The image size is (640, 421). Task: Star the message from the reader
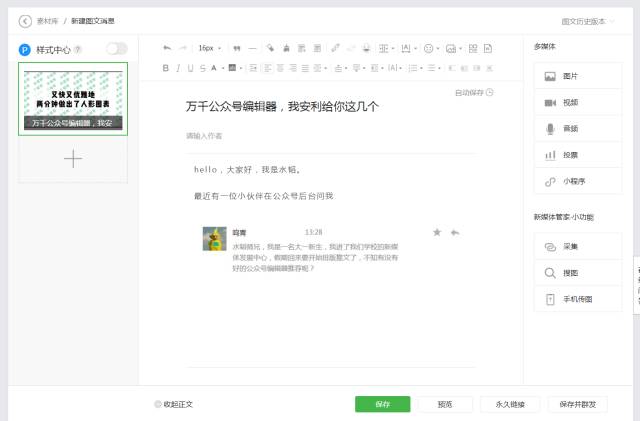click(x=437, y=232)
